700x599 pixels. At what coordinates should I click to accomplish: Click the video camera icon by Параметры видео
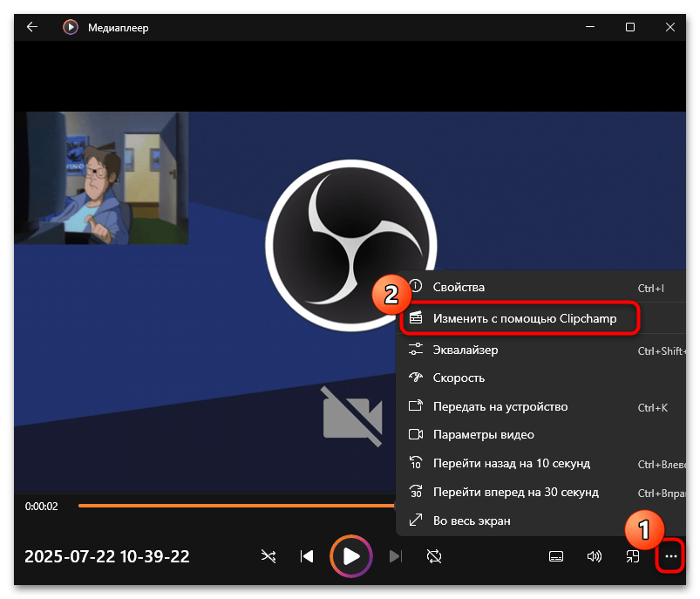pos(416,434)
